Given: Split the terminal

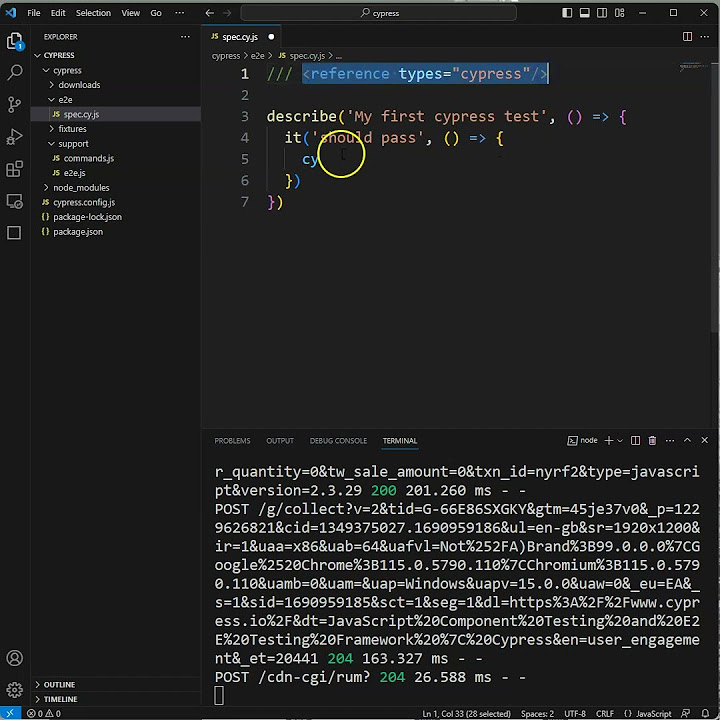Looking at the screenshot, I should [x=635, y=440].
